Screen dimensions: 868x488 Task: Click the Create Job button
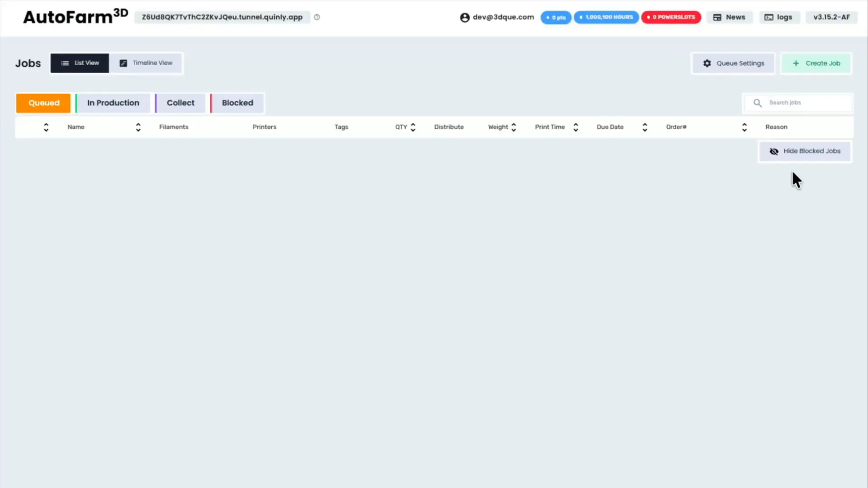click(816, 63)
